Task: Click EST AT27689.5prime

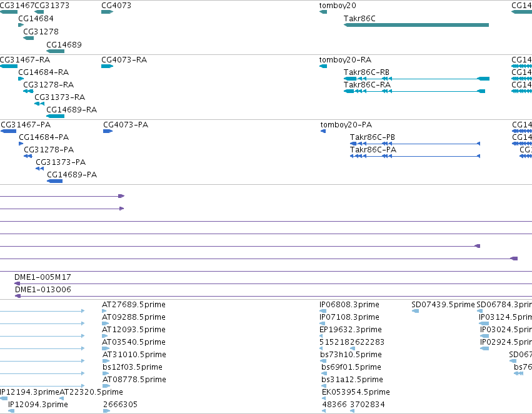Action: 104,311
